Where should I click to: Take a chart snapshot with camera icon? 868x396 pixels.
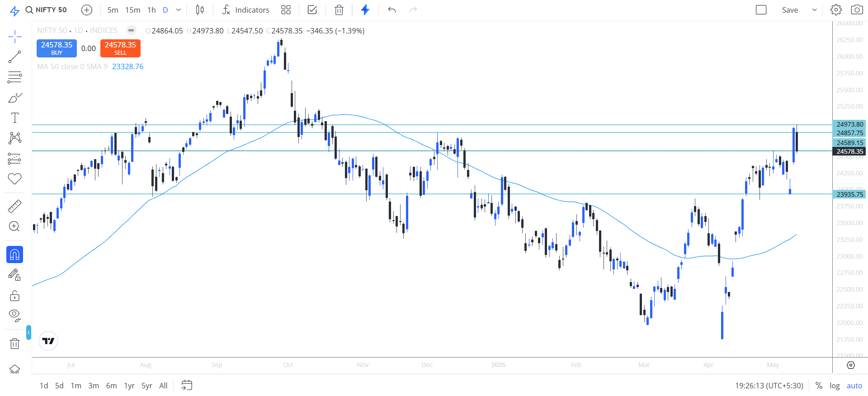[857, 10]
